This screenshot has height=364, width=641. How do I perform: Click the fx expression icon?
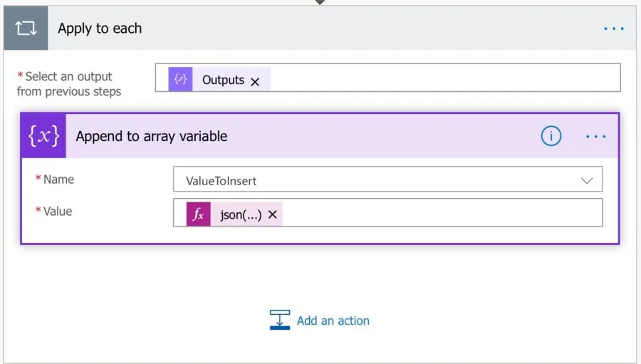(199, 214)
